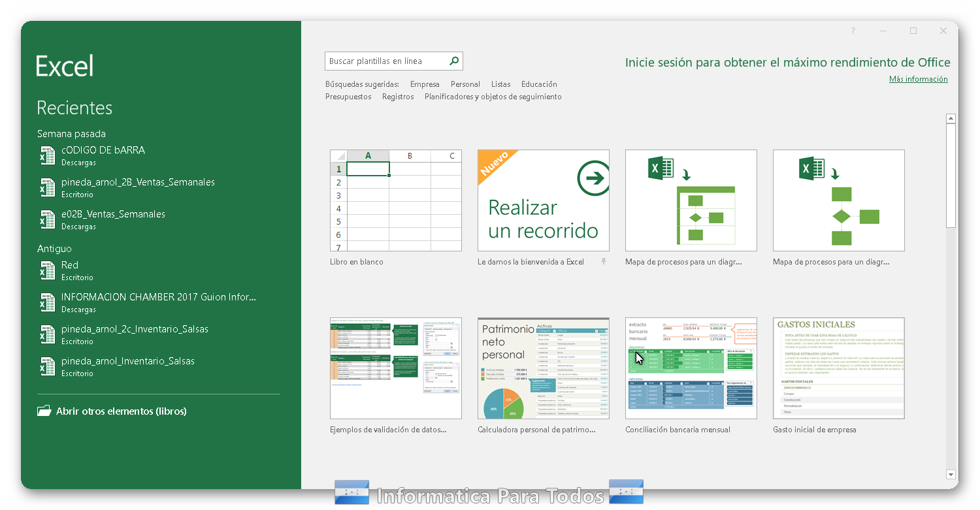
Task: Open the "Realizar un recorrido" welcome tour
Action: click(543, 200)
